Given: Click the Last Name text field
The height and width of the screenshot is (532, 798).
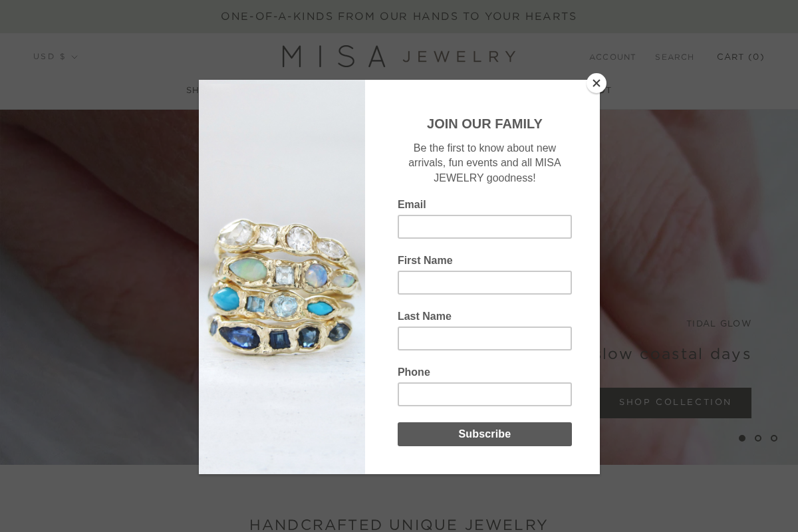Looking at the screenshot, I should tap(485, 338).
